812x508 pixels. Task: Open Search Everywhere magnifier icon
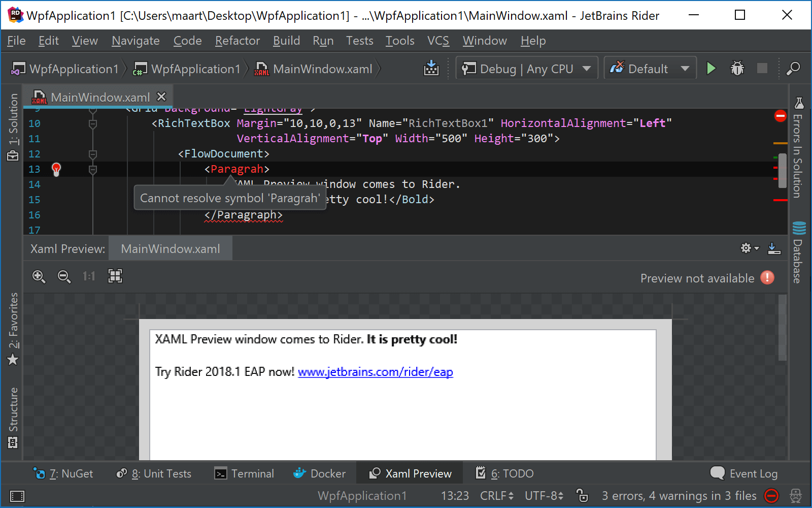pos(793,69)
